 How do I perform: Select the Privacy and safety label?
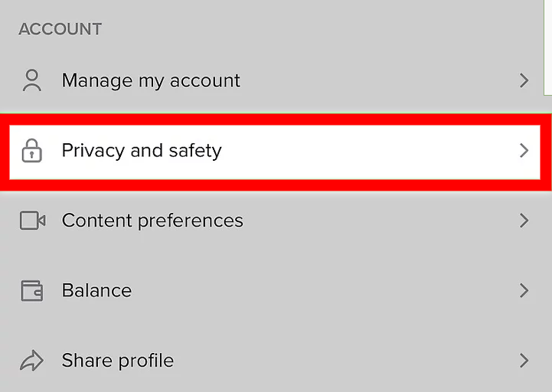coord(142,150)
